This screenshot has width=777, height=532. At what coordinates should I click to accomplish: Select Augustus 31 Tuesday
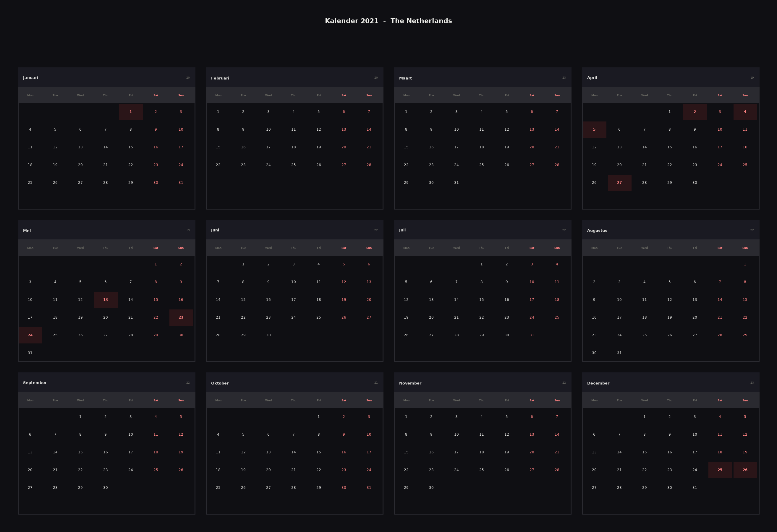pyautogui.click(x=619, y=353)
